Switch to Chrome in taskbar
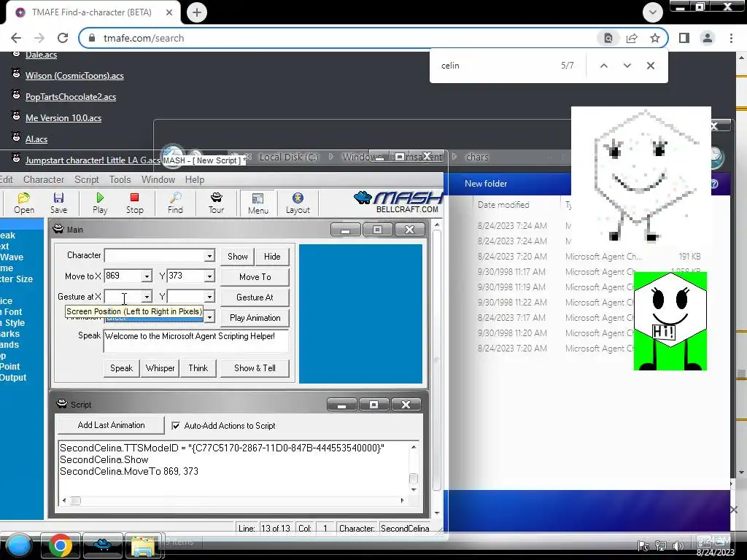747x560 pixels. (x=61, y=545)
